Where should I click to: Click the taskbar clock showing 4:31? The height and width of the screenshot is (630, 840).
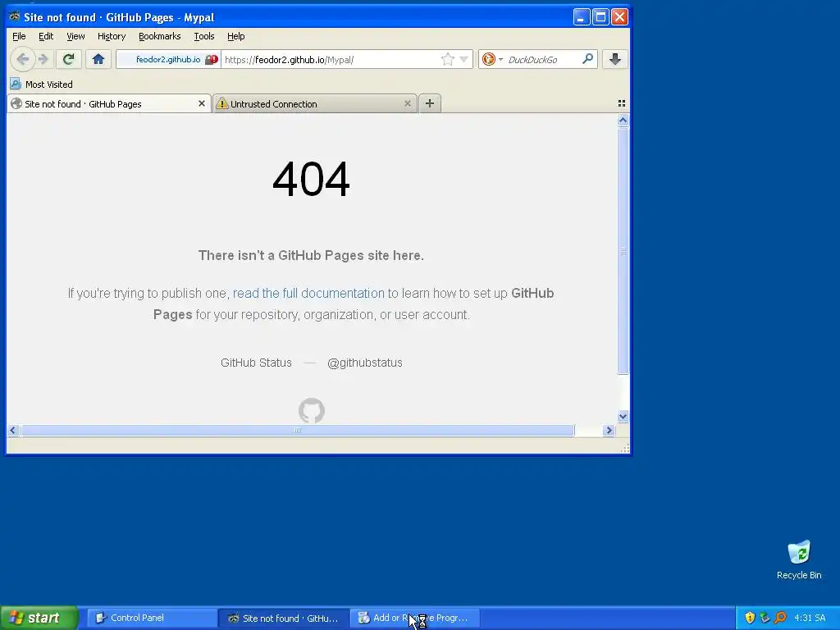pyautogui.click(x=810, y=618)
